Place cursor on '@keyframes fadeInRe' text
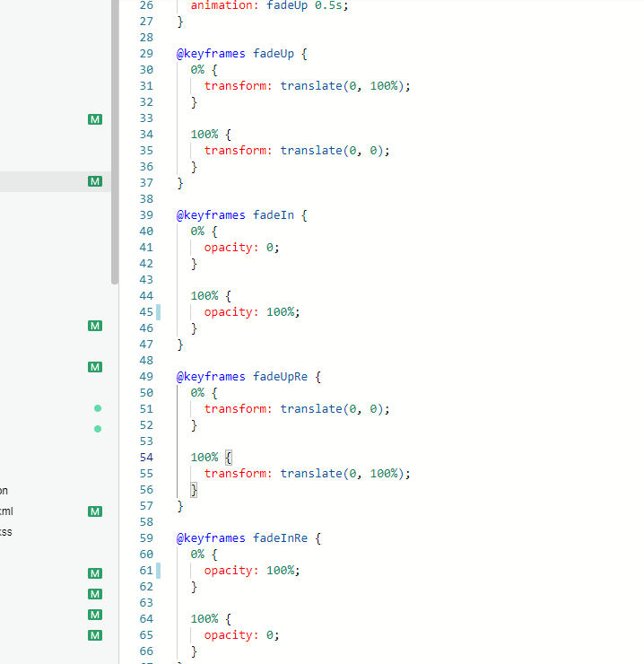 coord(242,538)
